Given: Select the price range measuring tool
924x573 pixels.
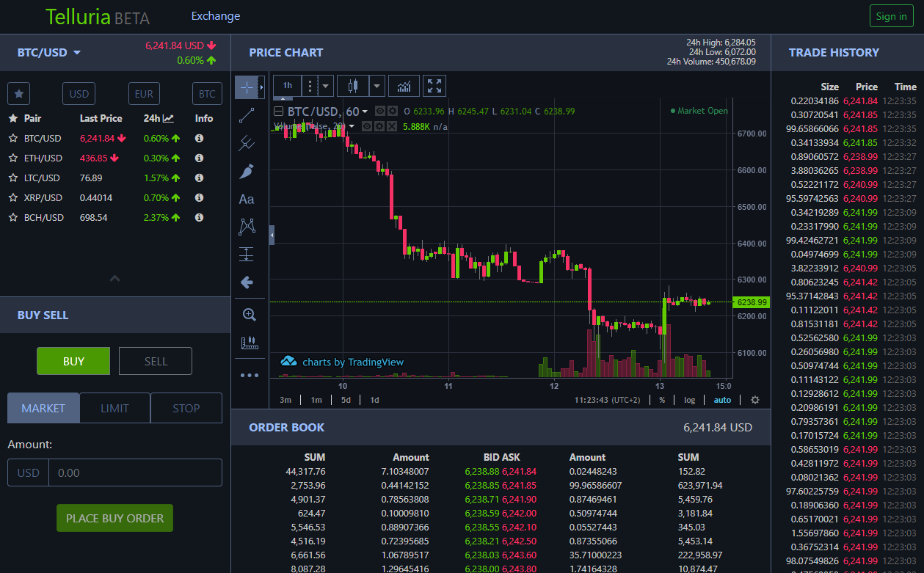Looking at the screenshot, I should (247, 255).
